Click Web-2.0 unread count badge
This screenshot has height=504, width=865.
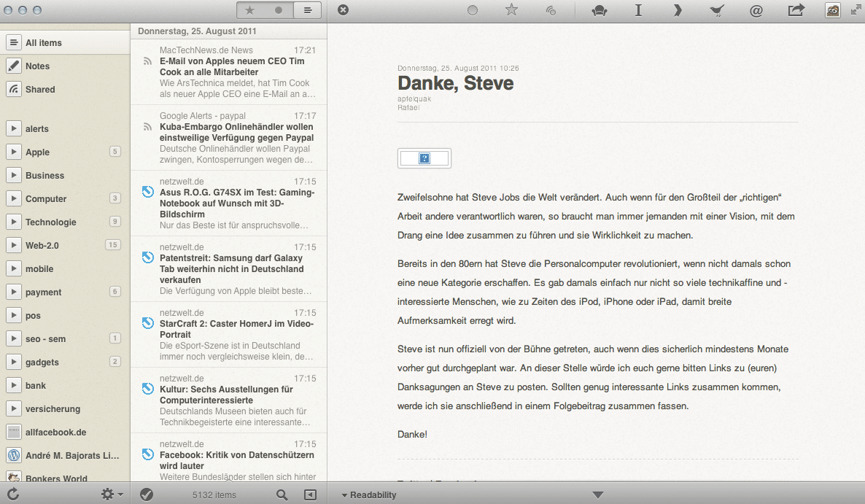[112, 245]
